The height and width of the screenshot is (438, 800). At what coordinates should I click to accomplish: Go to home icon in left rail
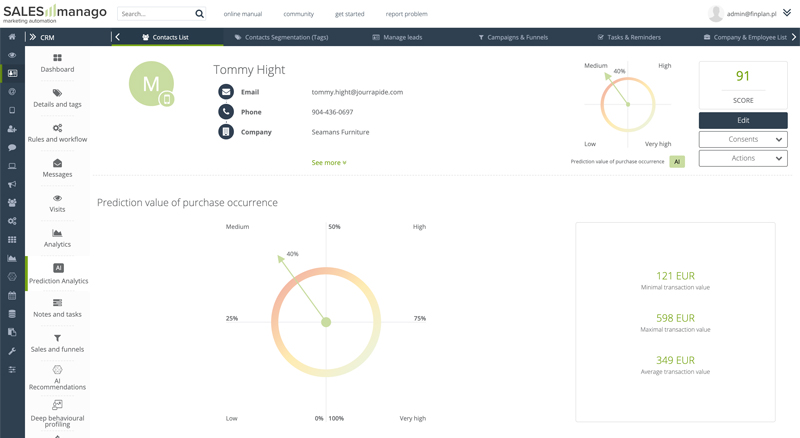click(x=12, y=37)
